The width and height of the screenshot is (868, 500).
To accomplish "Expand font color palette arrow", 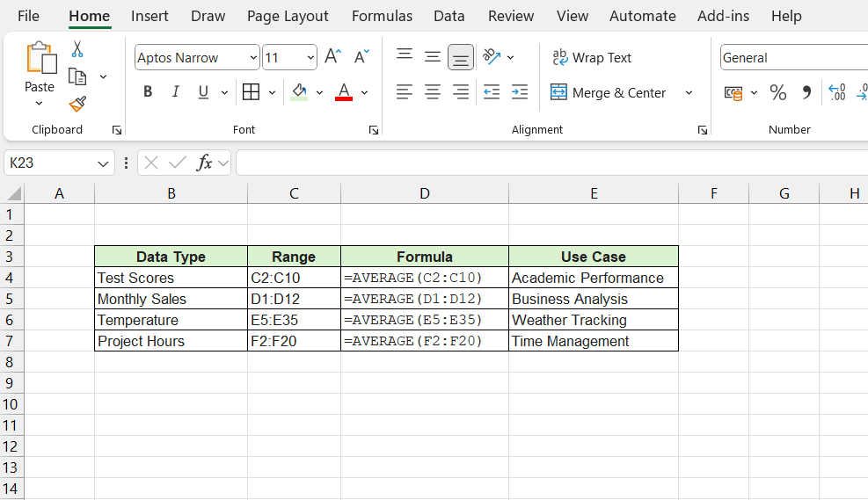I will (x=364, y=92).
